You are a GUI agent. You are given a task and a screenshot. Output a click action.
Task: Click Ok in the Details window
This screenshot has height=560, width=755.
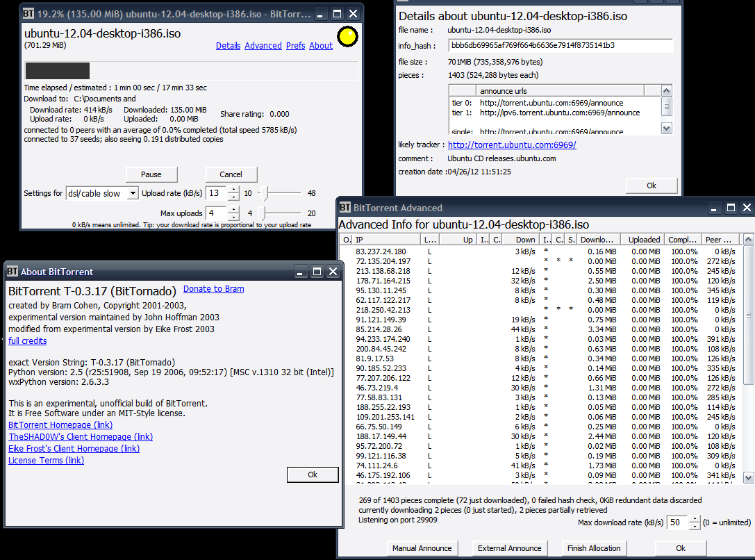point(652,186)
